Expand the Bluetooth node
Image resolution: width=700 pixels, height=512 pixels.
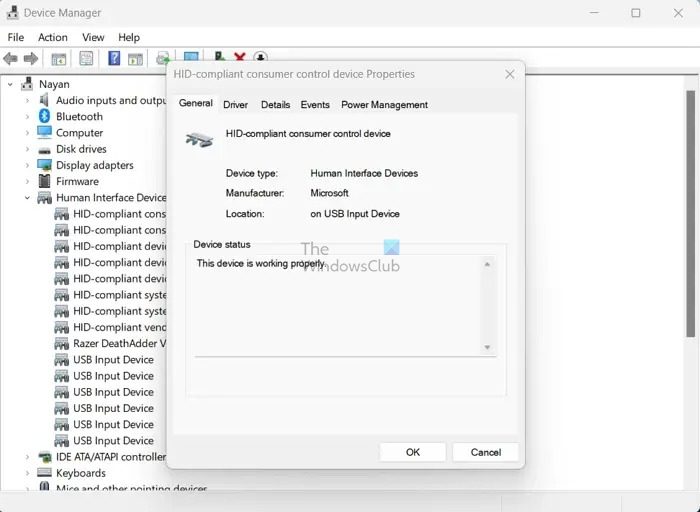coord(27,117)
